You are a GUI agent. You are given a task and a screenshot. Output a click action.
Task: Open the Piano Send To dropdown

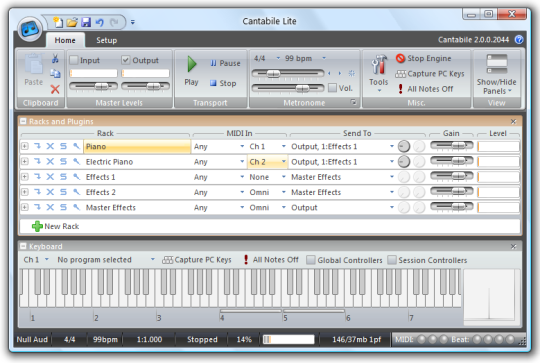tap(392, 146)
